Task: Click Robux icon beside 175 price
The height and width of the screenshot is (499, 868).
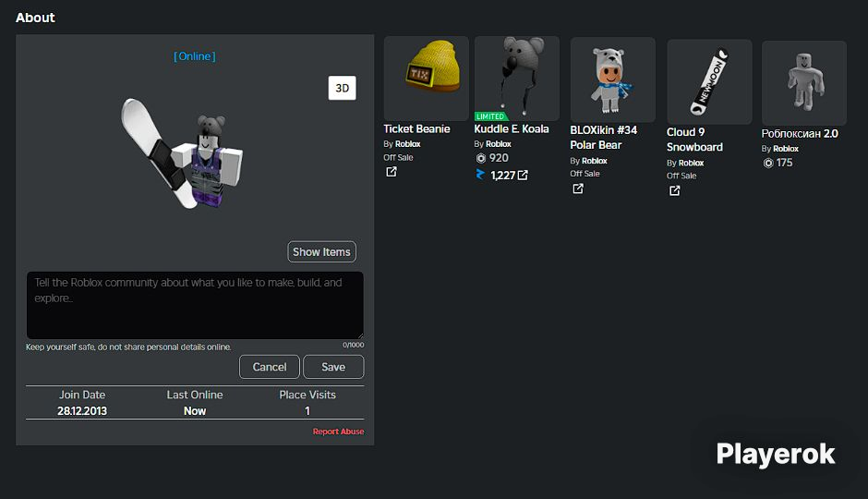Action: pos(767,163)
